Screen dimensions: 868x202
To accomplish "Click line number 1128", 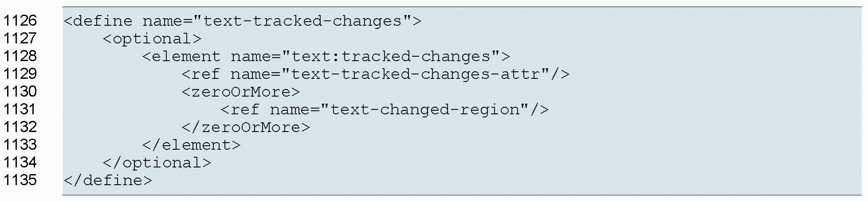I will (20, 56).
